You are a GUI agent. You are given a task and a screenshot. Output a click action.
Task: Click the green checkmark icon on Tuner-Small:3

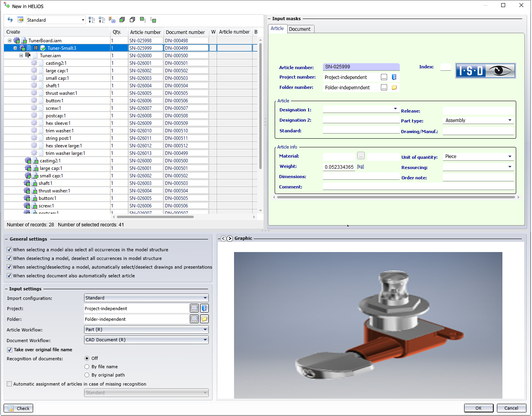43,48
